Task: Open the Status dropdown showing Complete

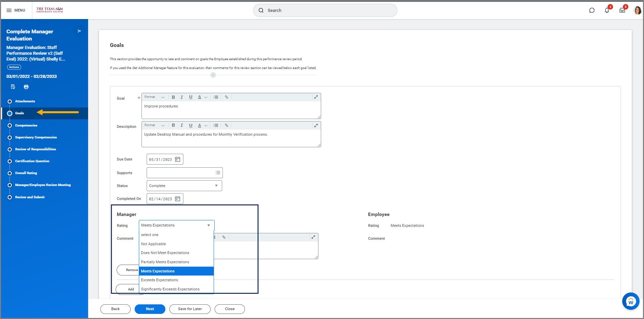Action: click(x=184, y=186)
